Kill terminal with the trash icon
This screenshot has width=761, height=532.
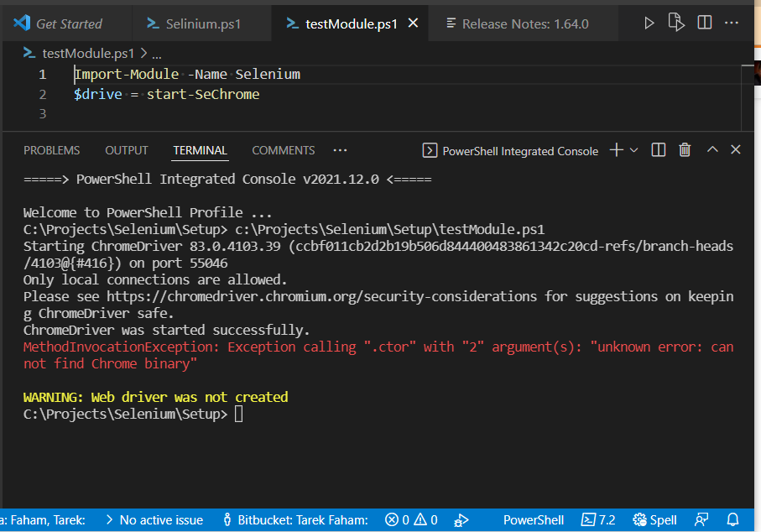point(685,149)
